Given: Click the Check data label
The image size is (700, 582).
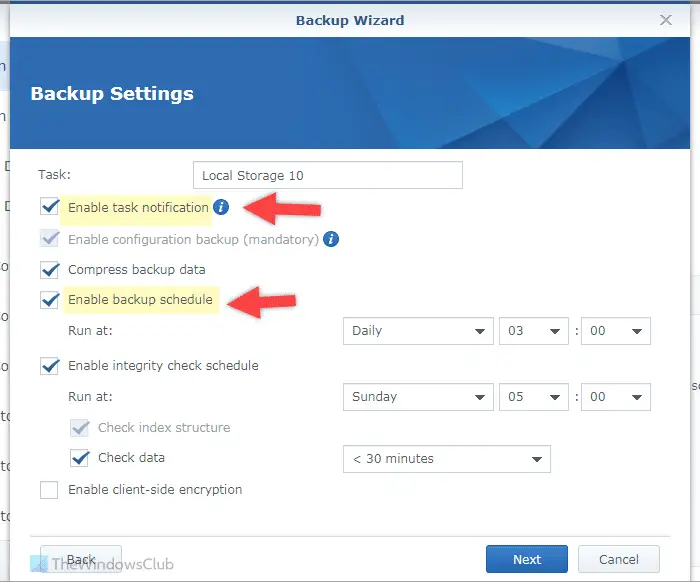Looking at the screenshot, I should [131, 457].
